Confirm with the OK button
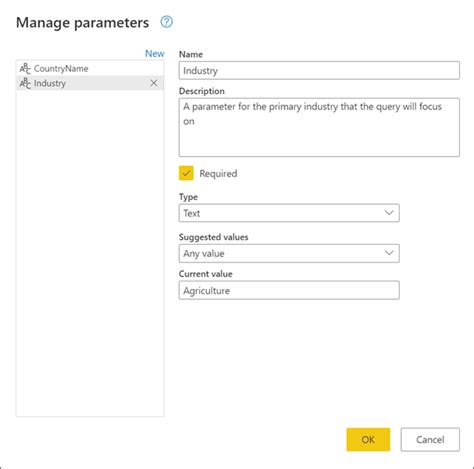Screen dimensions: 474x469 tap(368, 440)
